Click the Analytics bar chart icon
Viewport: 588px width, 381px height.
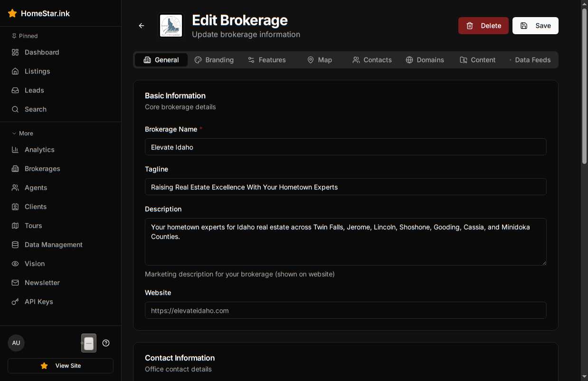click(15, 150)
